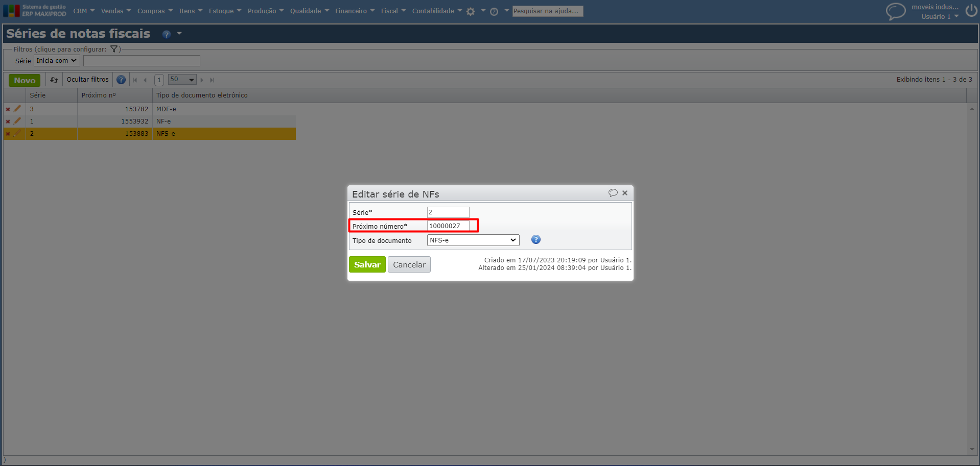This screenshot has width=980, height=466.
Task: Select the cell with value 153782
Action: pyautogui.click(x=115, y=109)
